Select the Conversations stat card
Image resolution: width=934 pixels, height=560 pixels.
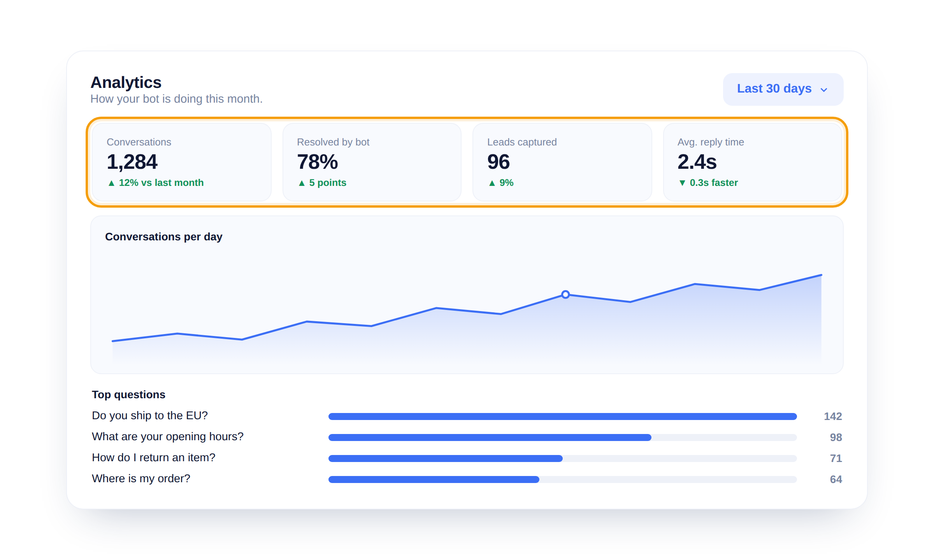tap(182, 162)
